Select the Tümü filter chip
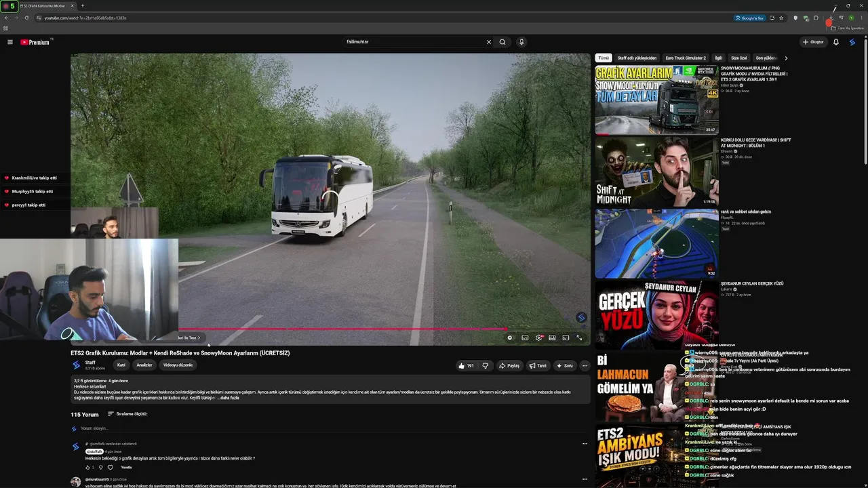Viewport: 868px width, 488px height. click(x=604, y=58)
